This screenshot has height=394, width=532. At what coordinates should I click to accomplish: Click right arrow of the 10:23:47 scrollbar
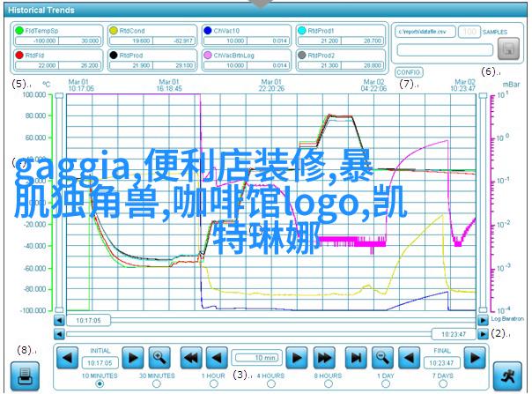(x=483, y=334)
